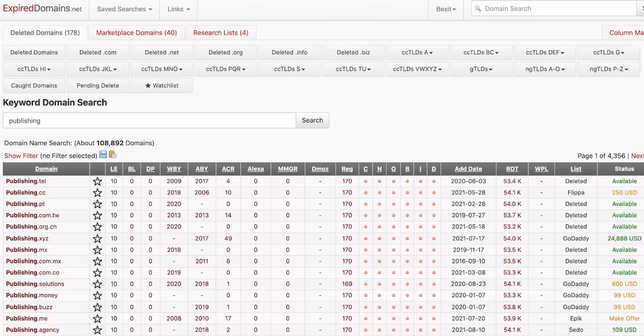Star Publishing.tel for the watchlist
Viewport: 644px width, 336px height.
[x=97, y=181]
